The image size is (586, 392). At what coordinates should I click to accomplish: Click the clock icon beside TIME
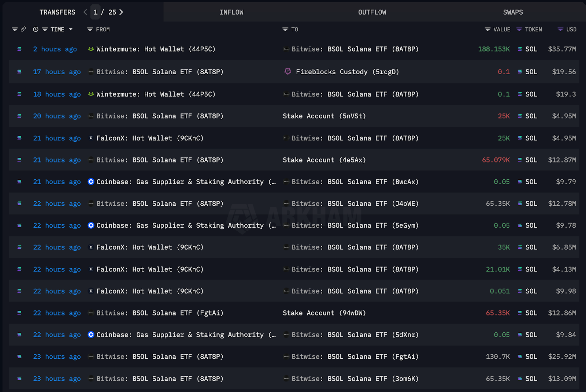pos(36,29)
